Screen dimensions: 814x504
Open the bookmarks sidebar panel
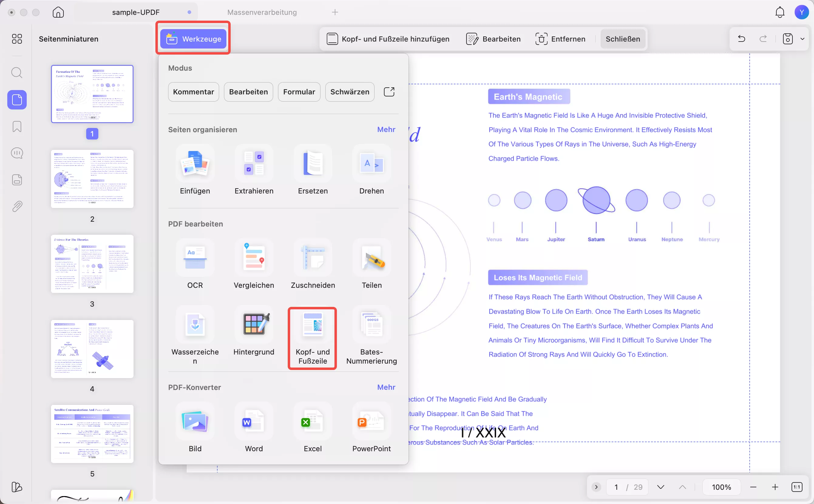pos(17,127)
